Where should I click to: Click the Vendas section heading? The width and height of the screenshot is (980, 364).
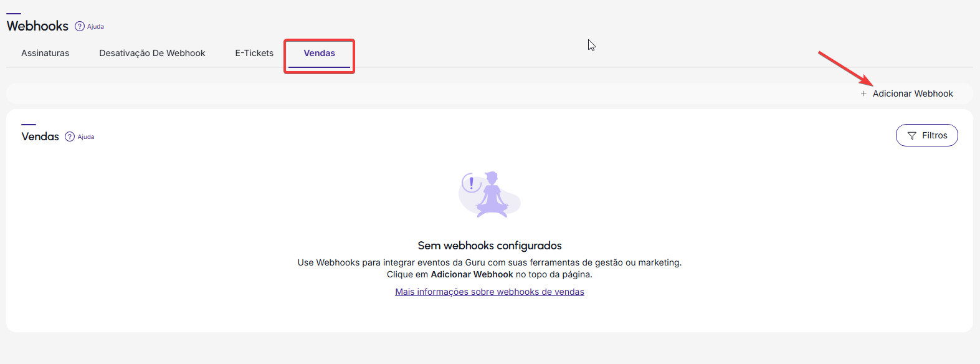tap(40, 136)
